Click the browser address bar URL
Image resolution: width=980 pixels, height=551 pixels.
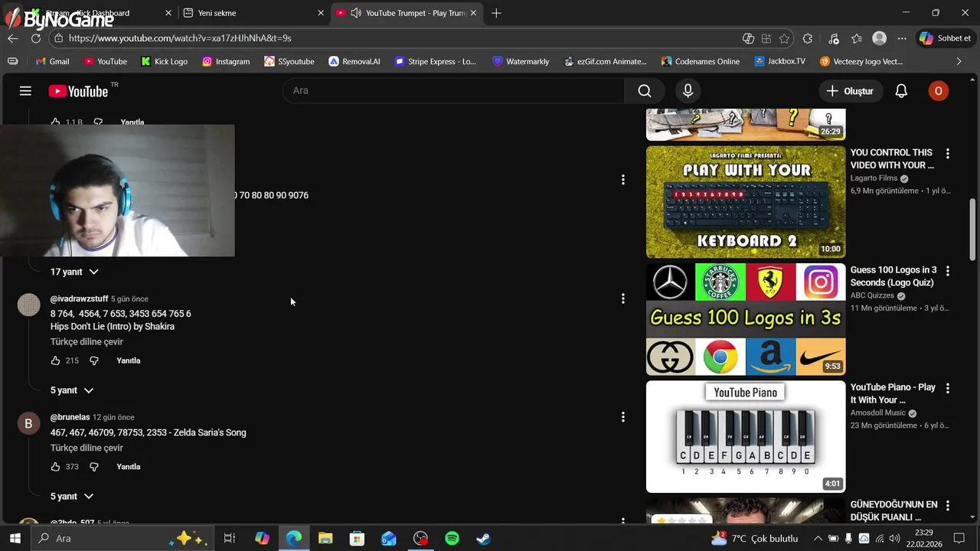point(179,38)
